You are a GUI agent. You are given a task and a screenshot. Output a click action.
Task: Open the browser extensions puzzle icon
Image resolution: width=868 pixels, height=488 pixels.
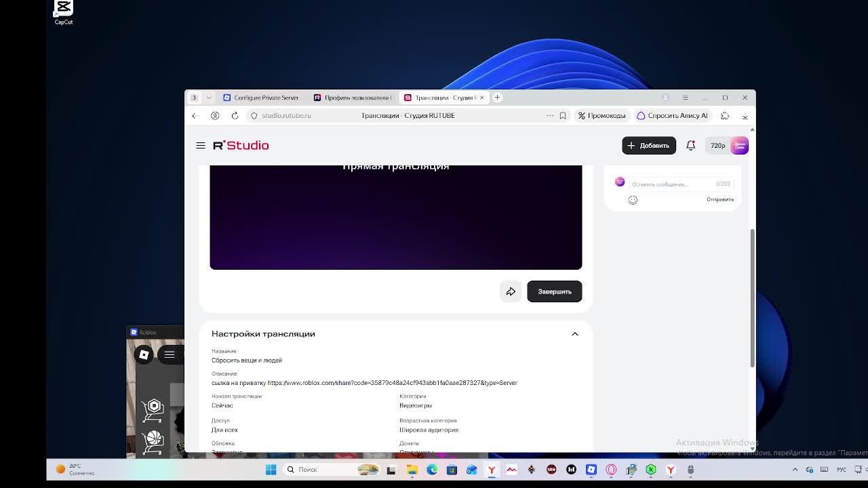[x=725, y=116]
